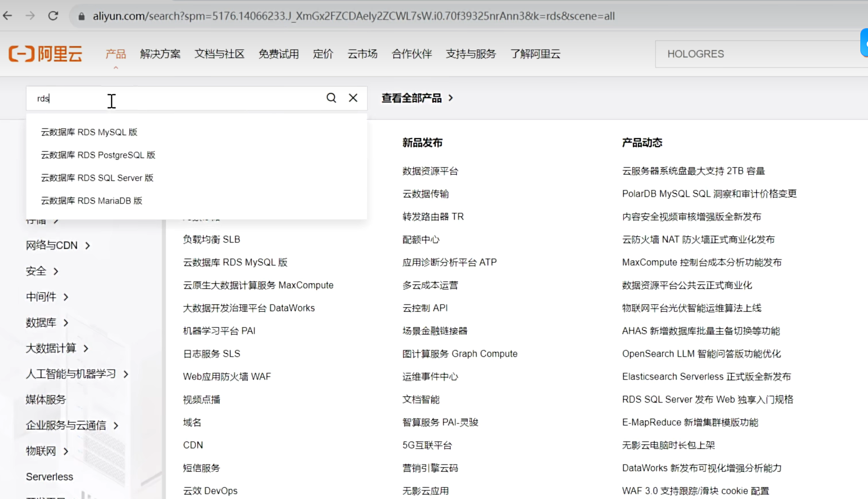
Task: Click the browser back arrow
Action: pos(8,16)
